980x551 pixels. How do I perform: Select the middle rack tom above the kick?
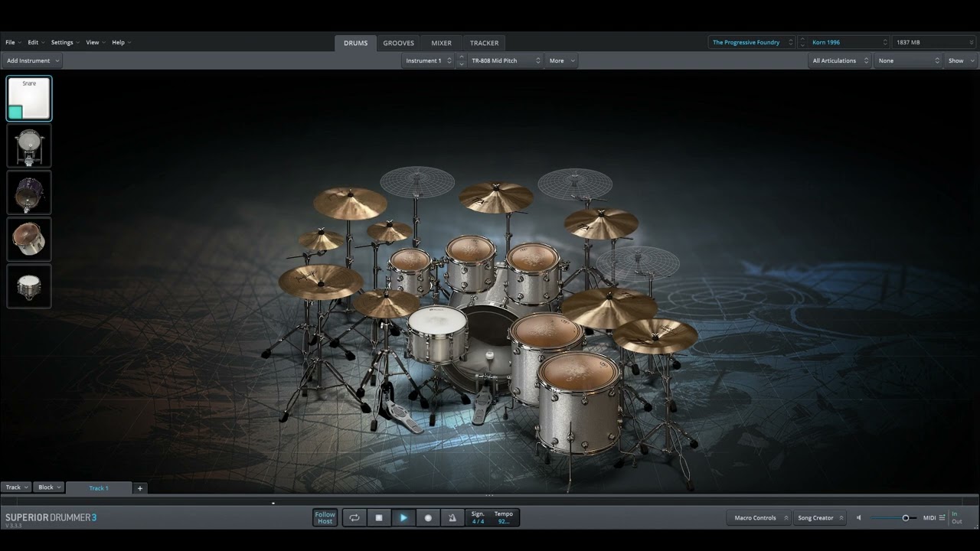pos(471,262)
